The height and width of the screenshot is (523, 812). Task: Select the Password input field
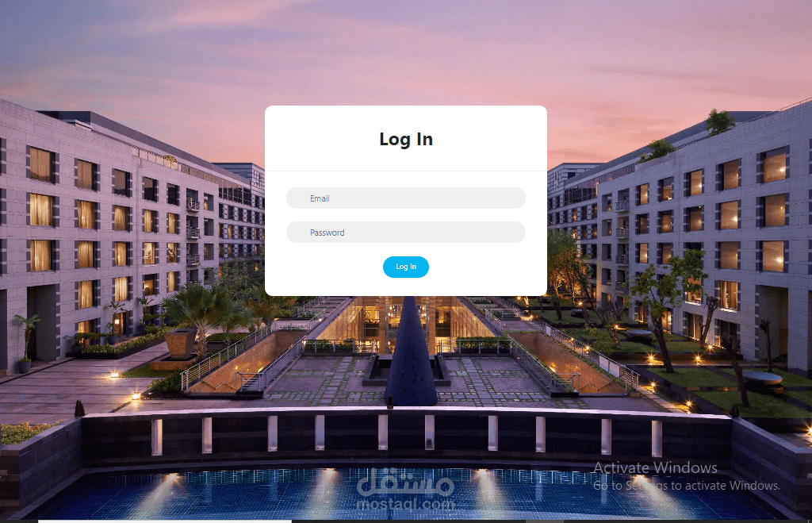[x=405, y=233]
